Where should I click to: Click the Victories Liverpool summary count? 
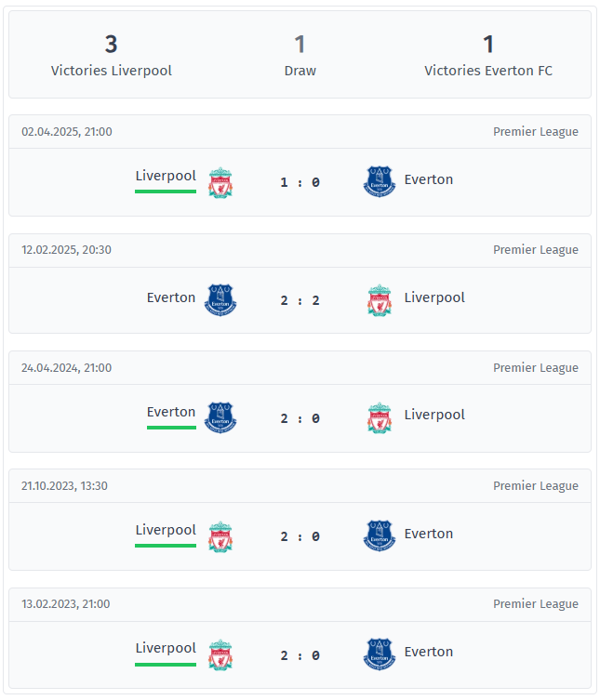112,45
